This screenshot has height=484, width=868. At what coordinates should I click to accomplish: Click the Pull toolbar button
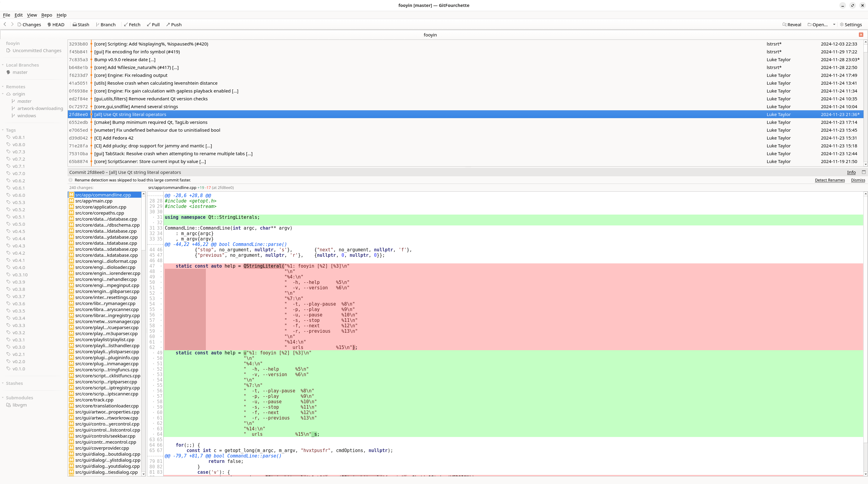pos(153,25)
